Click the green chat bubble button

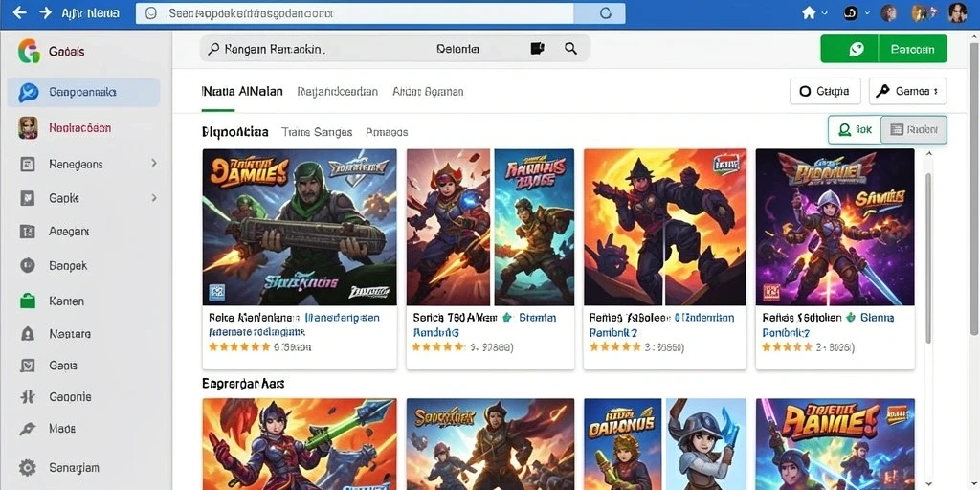850,49
